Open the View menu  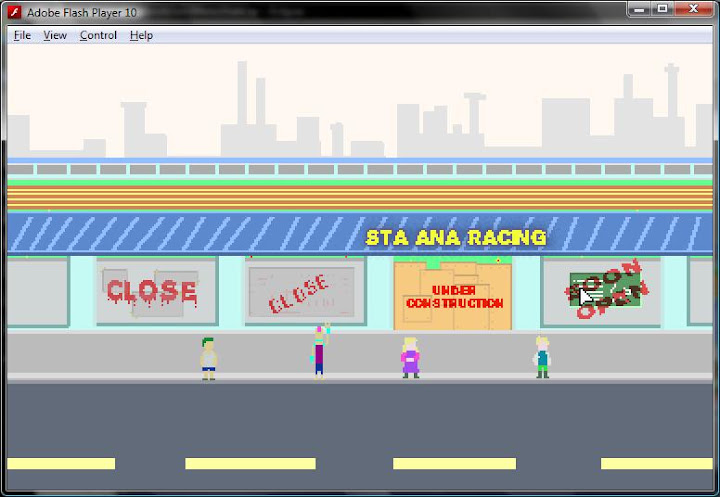coord(55,35)
